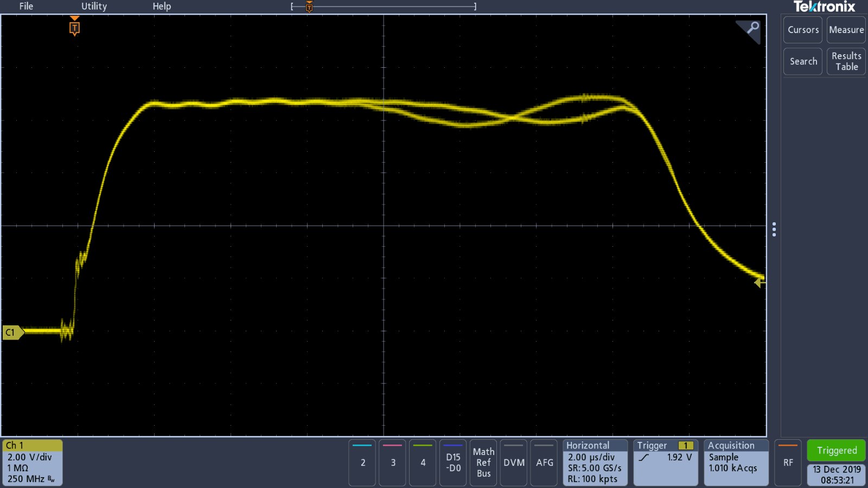Open the Utility menu
This screenshot has height=488, width=868.
(x=94, y=7)
